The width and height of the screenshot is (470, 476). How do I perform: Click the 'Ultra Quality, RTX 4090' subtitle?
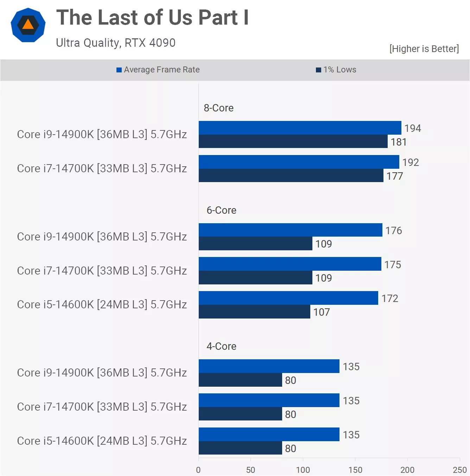(x=116, y=43)
